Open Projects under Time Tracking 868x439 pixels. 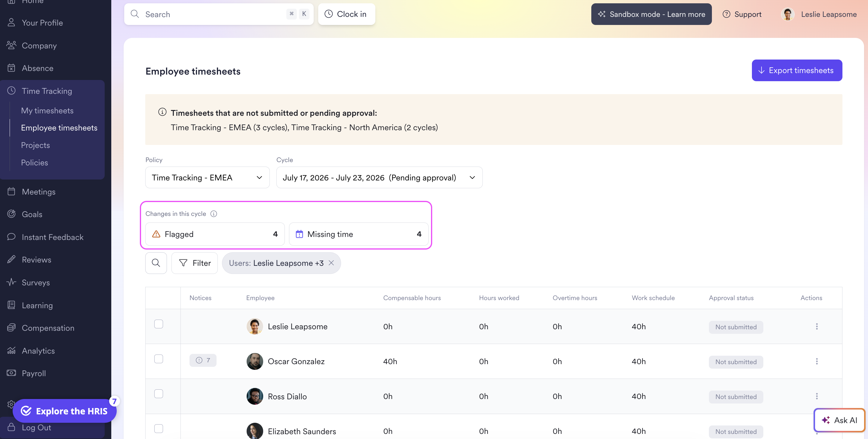pos(35,145)
